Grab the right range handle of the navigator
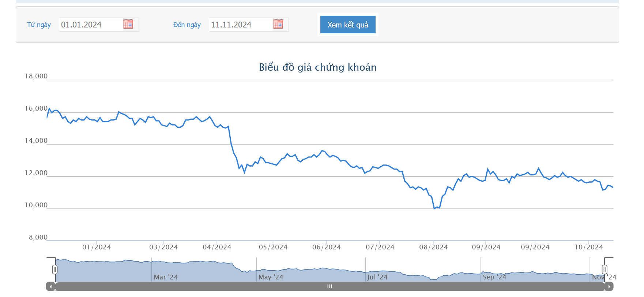The image size is (644, 297). [605, 270]
